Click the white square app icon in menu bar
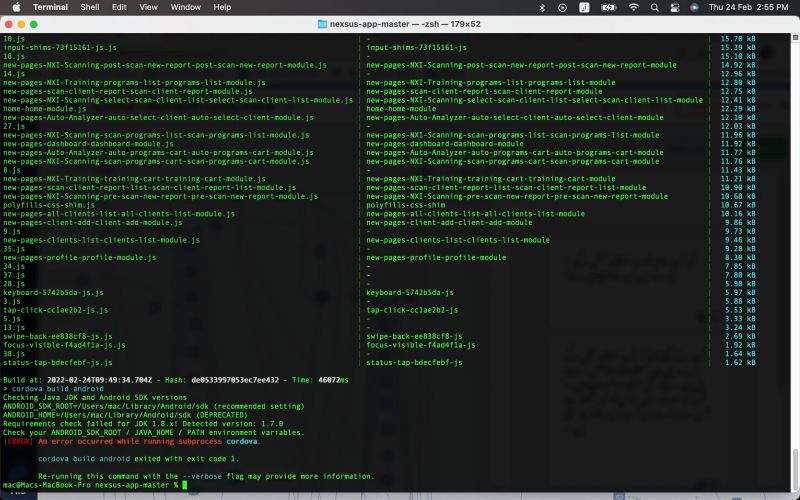This screenshot has height=500, width=800. click(584, 7)
